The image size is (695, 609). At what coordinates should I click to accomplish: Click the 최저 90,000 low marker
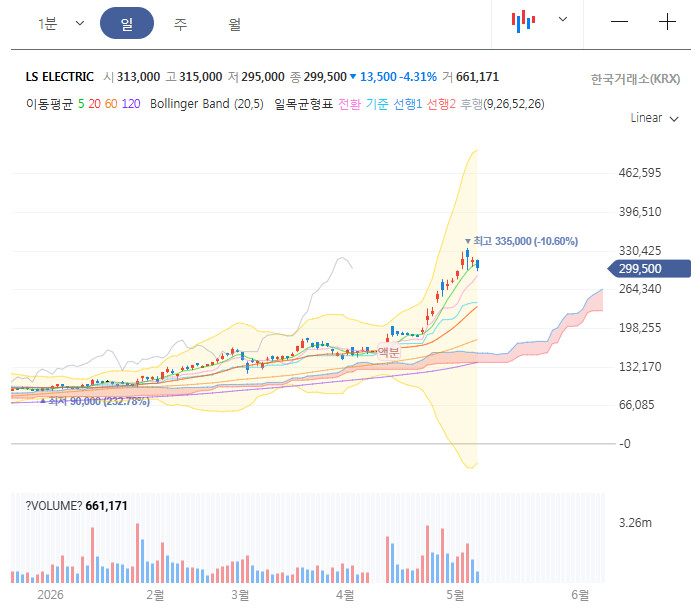click(95, 401)
